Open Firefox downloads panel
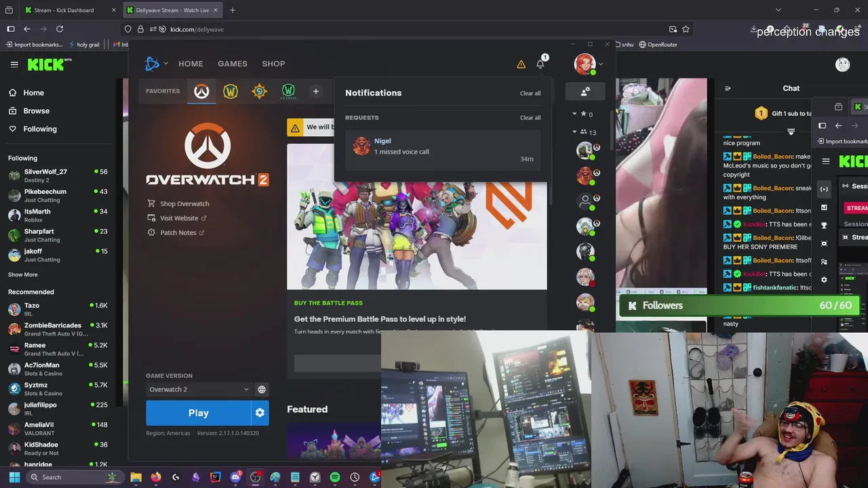The height and width of the screenshot is (488, 868). point(753,29)
